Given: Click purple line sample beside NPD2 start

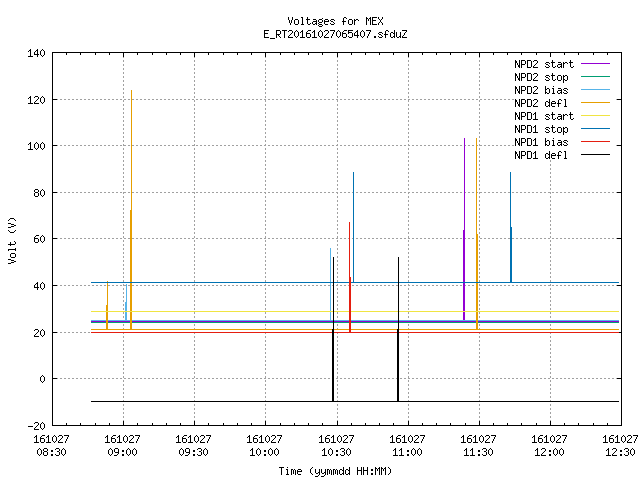Looking at the screenshot, I should (x=595, y=64).
